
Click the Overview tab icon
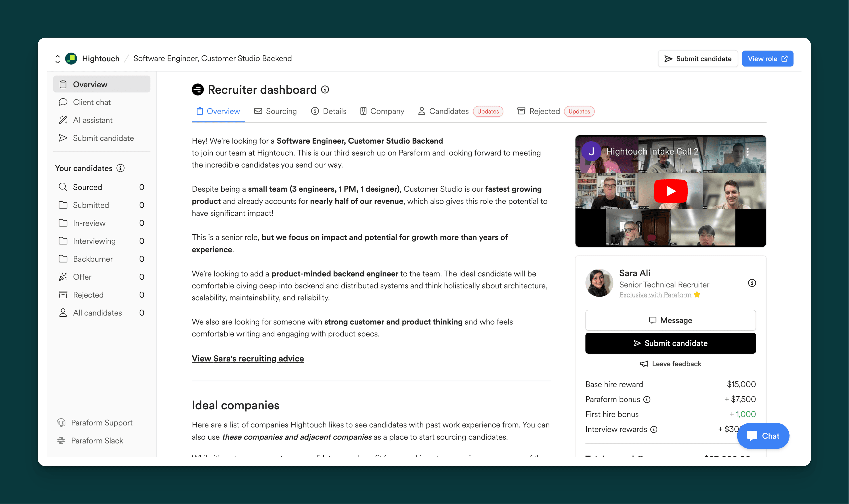point(199,111)
